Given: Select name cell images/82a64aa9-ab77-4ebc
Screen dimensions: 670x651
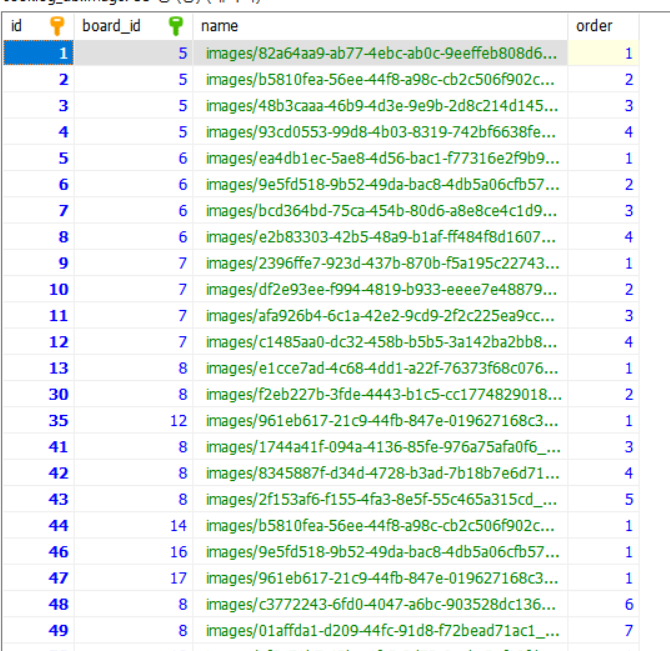Looking at the screenshot, I should point(380,53).
